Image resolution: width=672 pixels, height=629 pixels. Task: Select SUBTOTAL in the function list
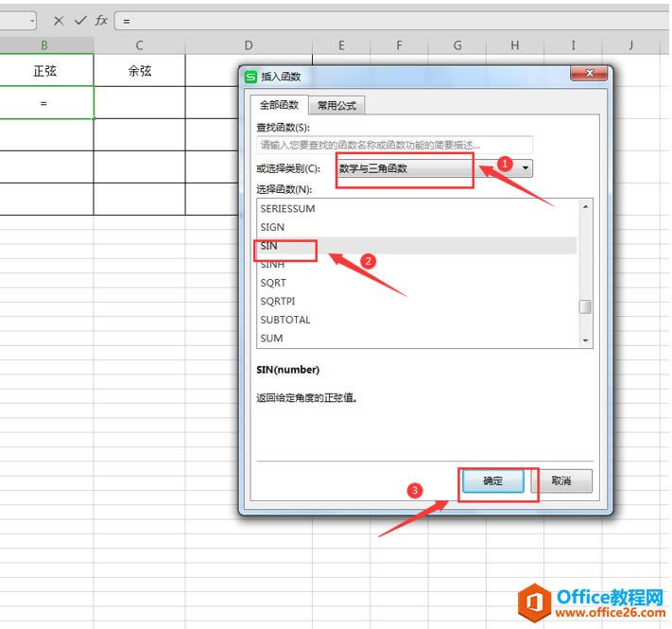417,320
